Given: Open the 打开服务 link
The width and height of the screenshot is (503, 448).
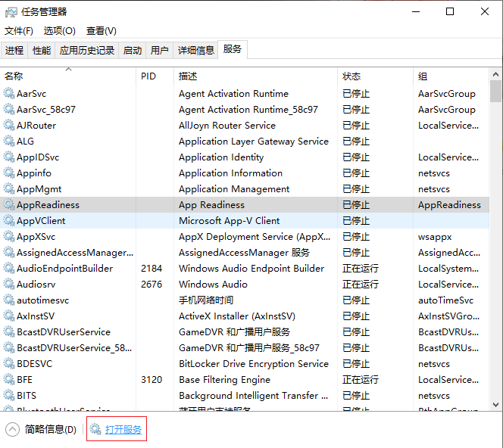Looking at the screenshot, I should click(123, 430).
